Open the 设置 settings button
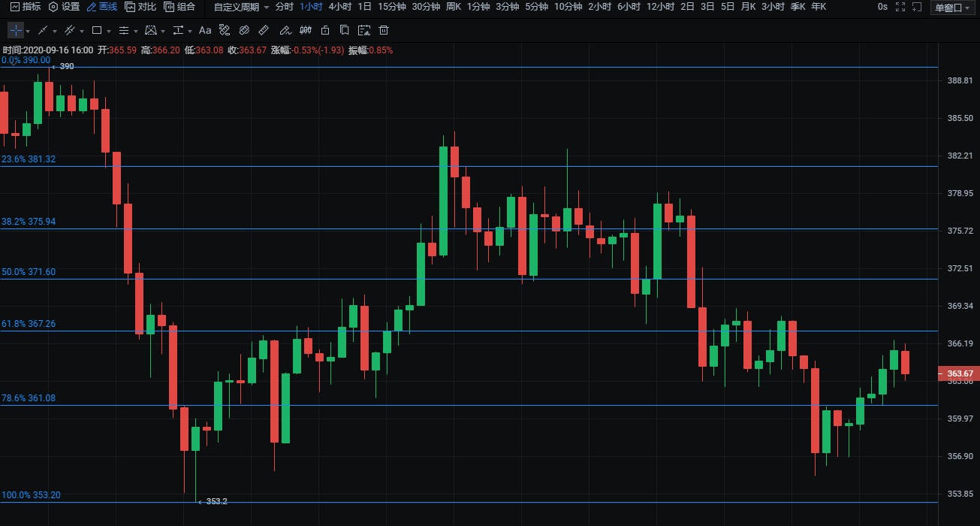 pos(64,7)
